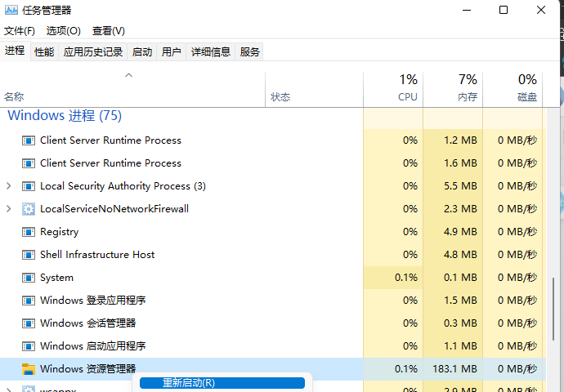Select the Windows 会话管理器 row
Screen dimensions: 564x392
coord(273,323)
